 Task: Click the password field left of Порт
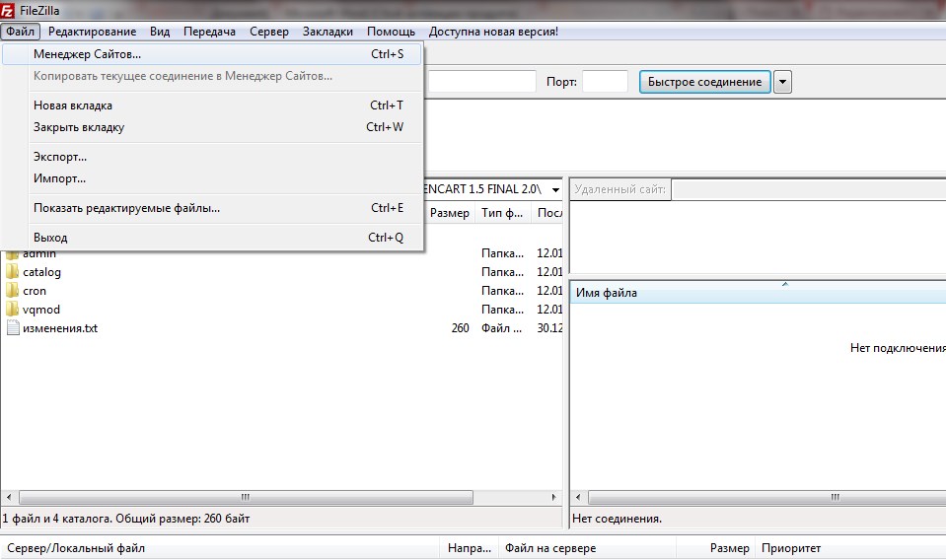(x=481, y=82)
